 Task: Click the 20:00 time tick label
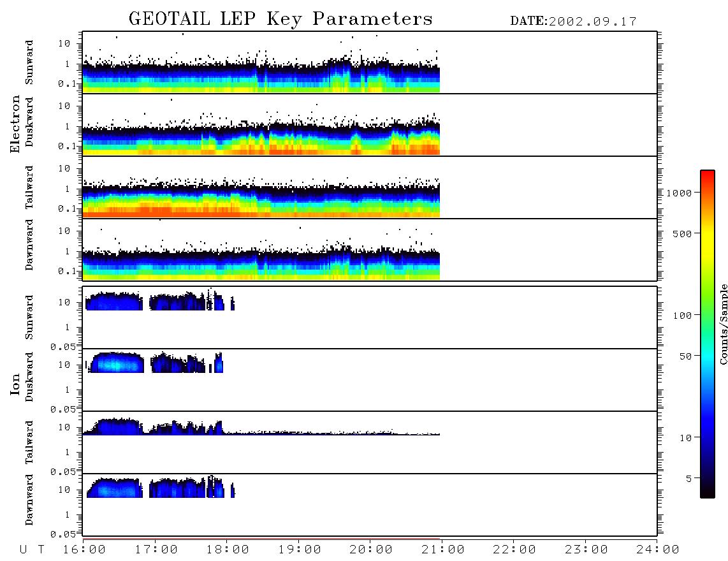coord(371,550)
